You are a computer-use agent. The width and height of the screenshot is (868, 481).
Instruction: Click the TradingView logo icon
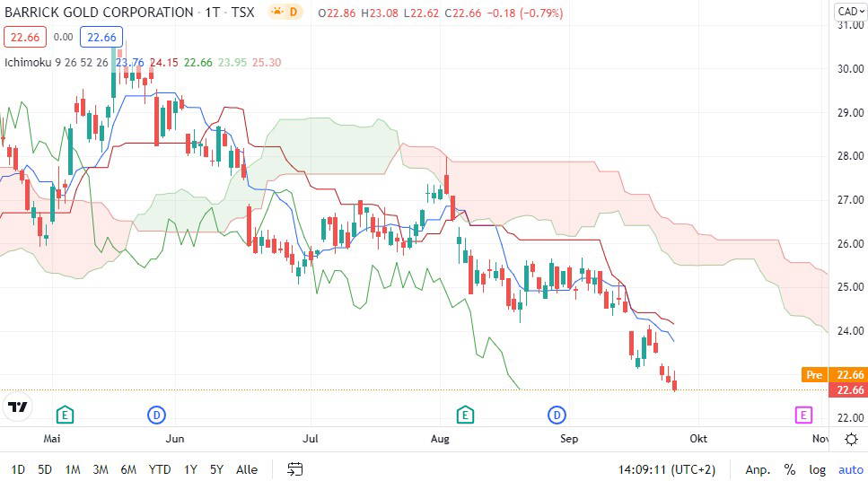coord(17,407)
